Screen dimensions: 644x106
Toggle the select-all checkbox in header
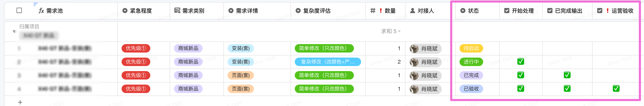coord(19,11)
